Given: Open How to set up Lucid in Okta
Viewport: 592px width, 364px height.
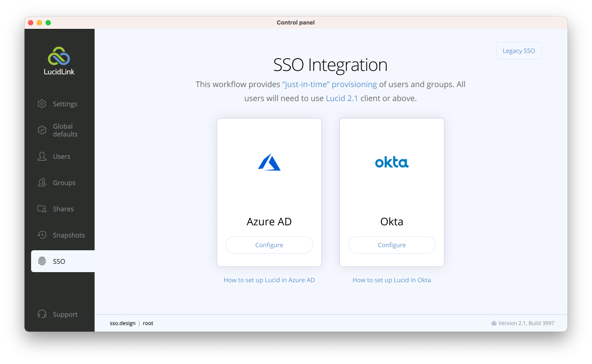Looking at the screenshot, I should click(x=392, y=280).
